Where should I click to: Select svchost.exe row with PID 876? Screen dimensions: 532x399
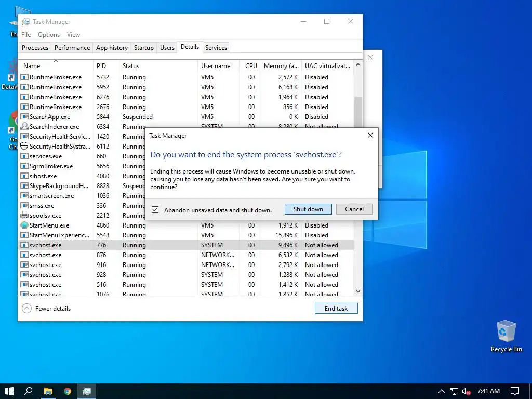pyautogui.click(x=187, y=255)
